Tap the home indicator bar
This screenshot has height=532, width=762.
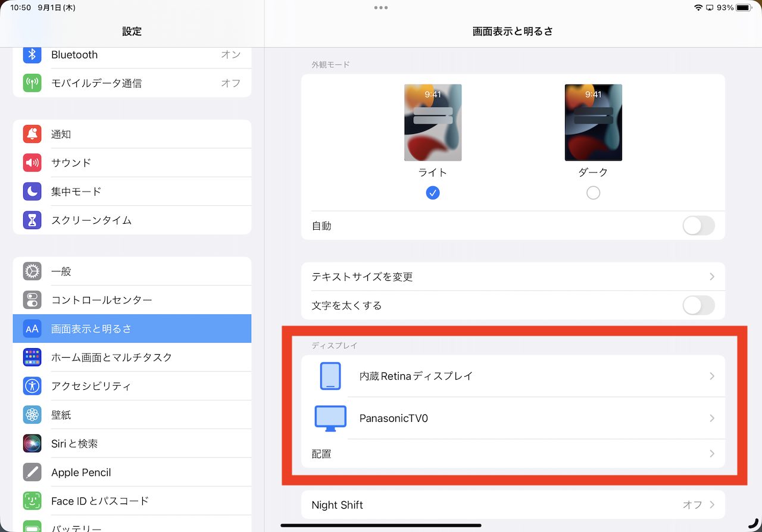tap(381, 525)
